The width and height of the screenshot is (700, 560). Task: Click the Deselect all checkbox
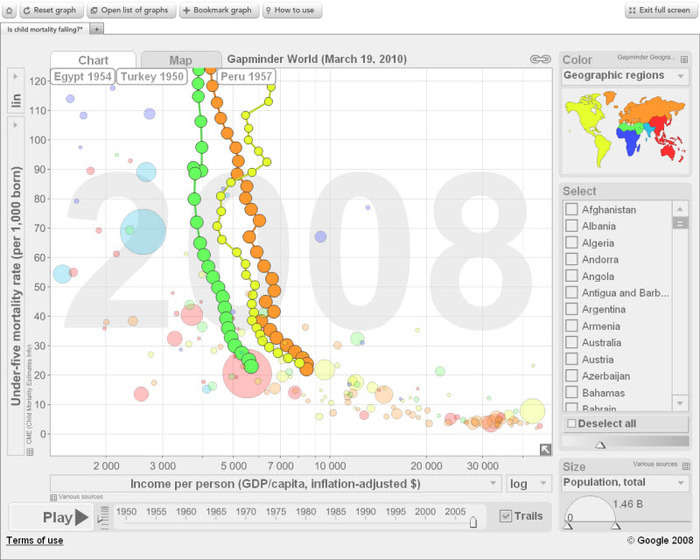571,423
